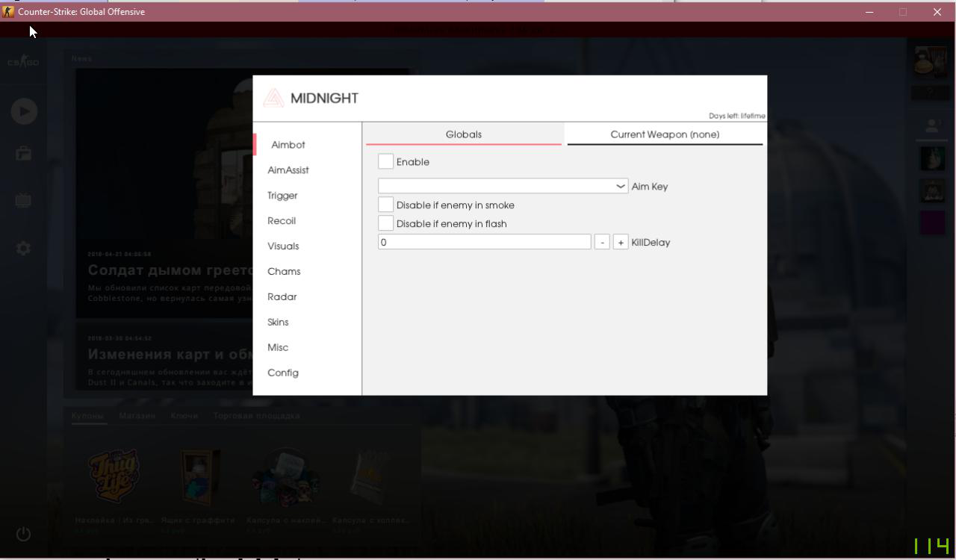956x560 pixels.
Task: Click the KillDelay value input field
Action: [485, 242]
